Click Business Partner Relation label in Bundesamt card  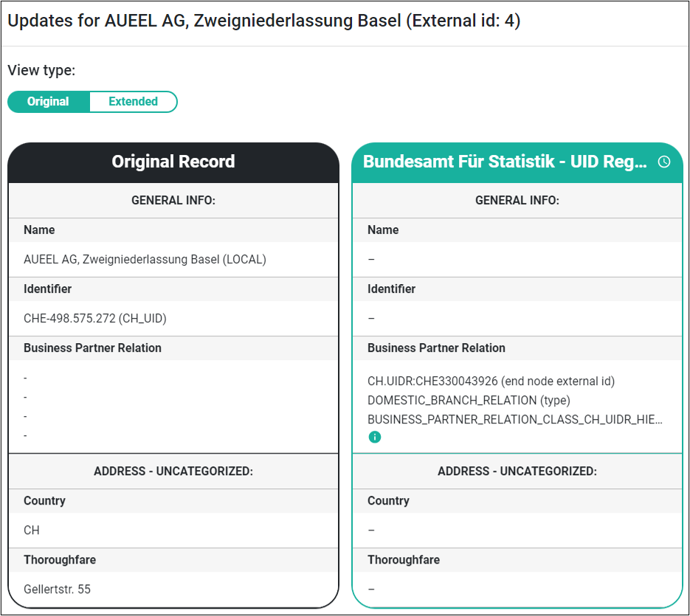[436, 348]
